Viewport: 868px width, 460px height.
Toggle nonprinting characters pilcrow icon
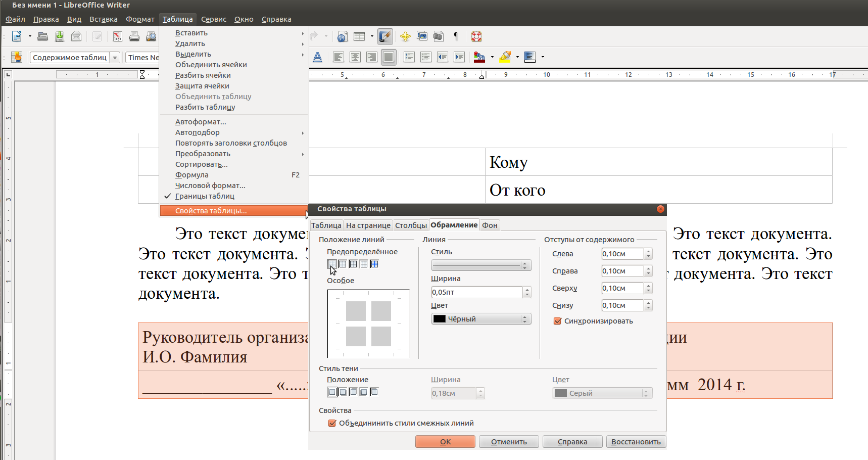point(456,36)
